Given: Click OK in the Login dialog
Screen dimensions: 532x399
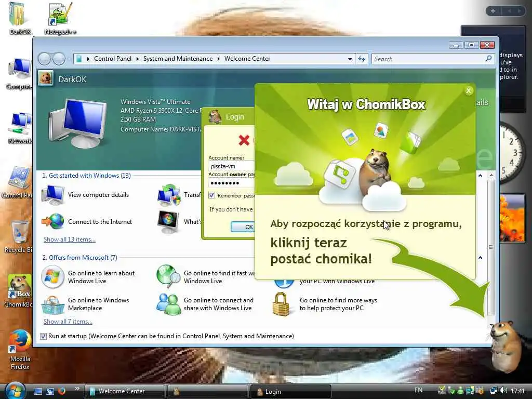Looking at the screenshot, I should click(x=243, y=227).
